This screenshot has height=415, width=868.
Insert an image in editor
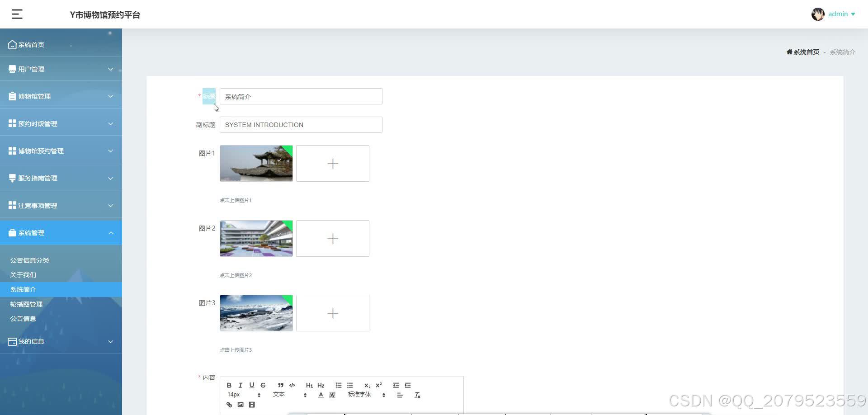241,405
